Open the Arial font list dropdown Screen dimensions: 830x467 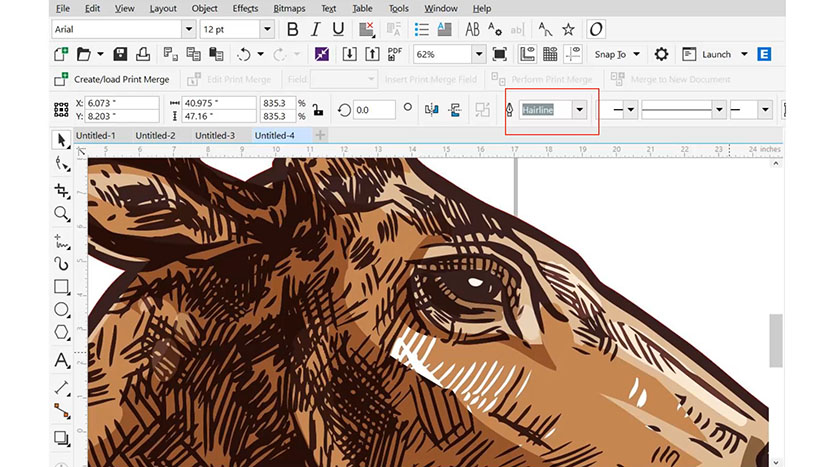(x=188, y=30)
